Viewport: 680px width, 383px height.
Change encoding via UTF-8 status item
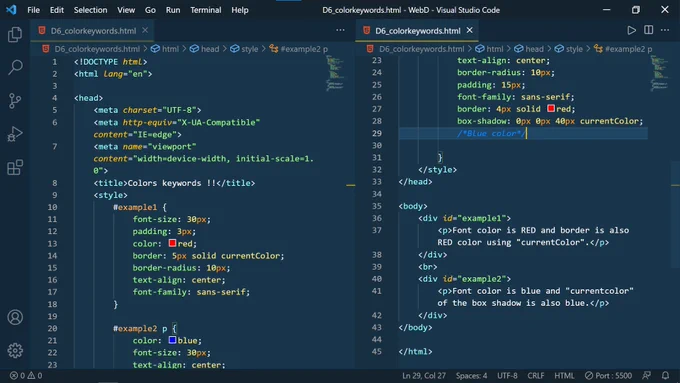pos(507,376)
